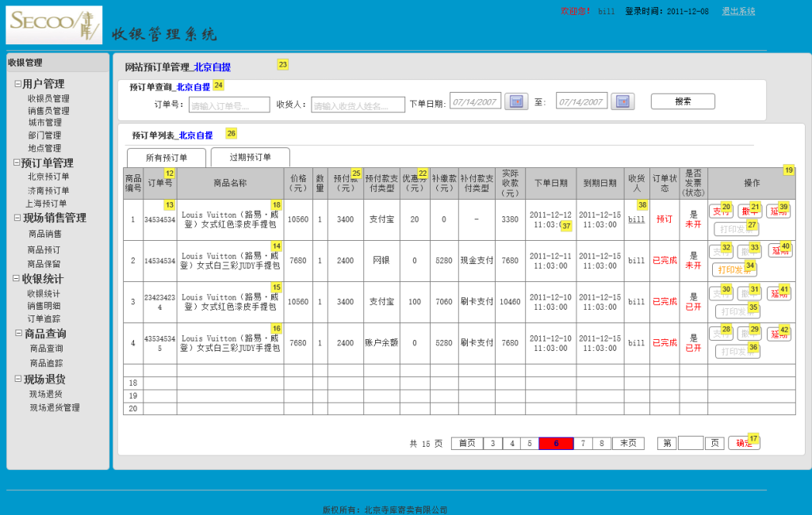
Task: Open the start date calendar picker
Action: 516,101
